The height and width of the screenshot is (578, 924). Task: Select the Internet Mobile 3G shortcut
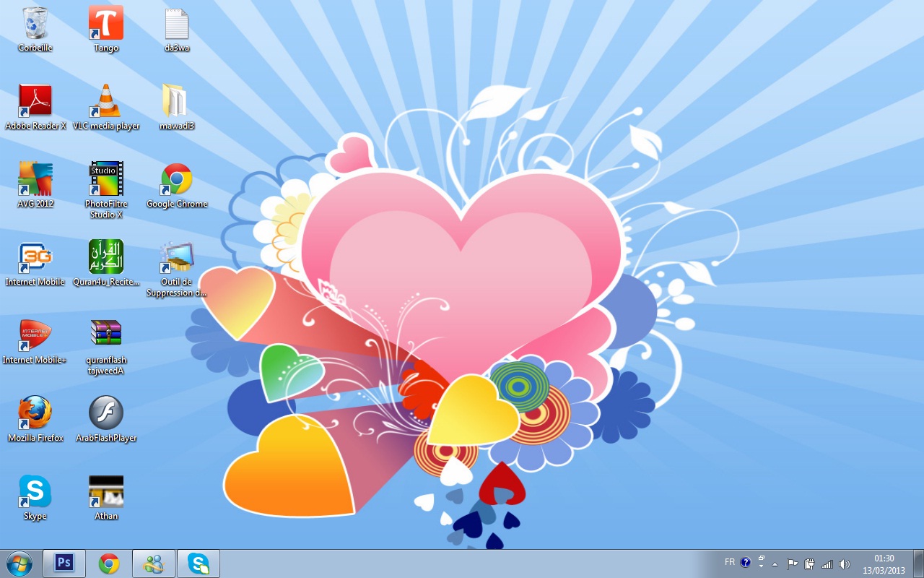[35, 263]
